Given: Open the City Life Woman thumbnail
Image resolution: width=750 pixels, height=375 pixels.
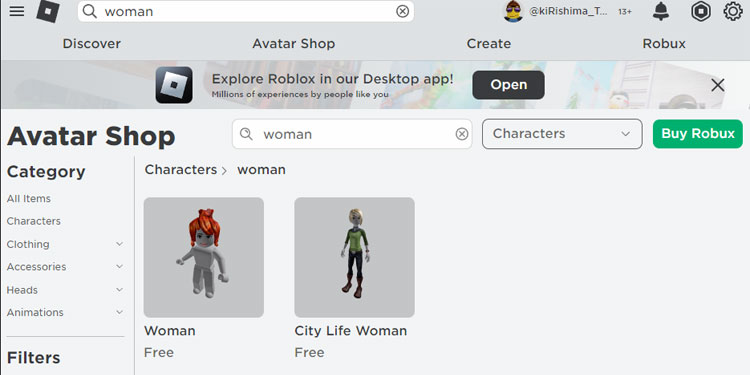Looking at the screenshot, I should tap(354, 257).
